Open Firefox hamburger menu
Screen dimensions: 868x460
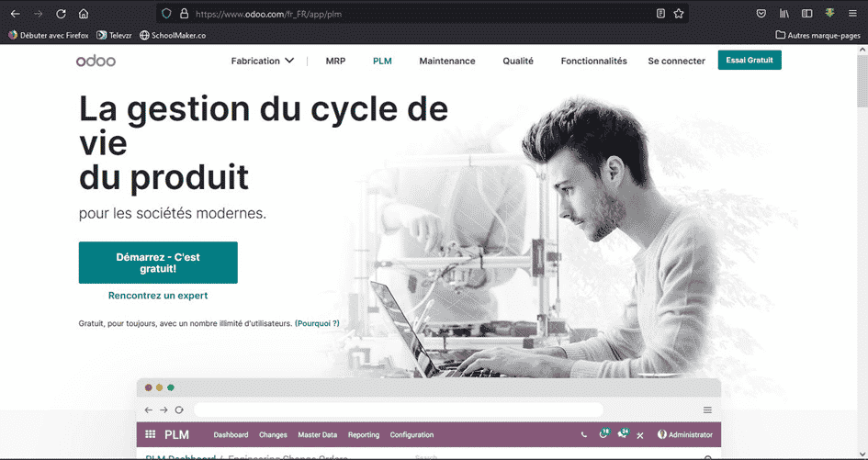(x=852, y=14)
